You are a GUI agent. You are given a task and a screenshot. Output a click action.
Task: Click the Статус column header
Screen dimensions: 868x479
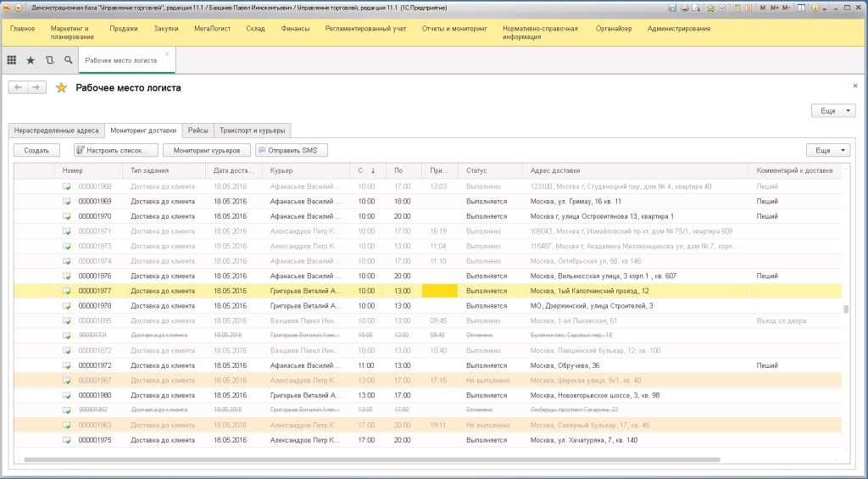click(490, 170)
